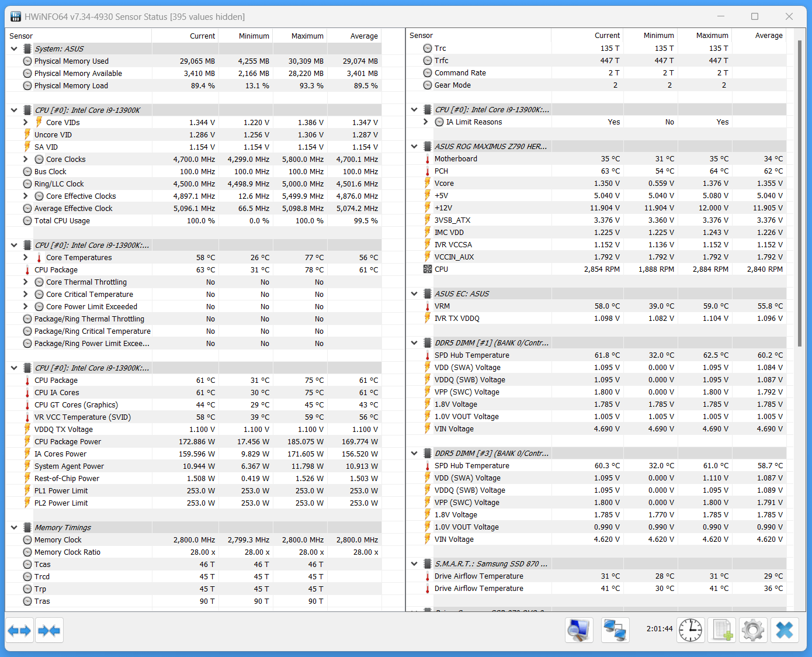This screenshot has width=812, height=657.
Task: Select the IA Cores Power row
Action: (x=193, y=454)
